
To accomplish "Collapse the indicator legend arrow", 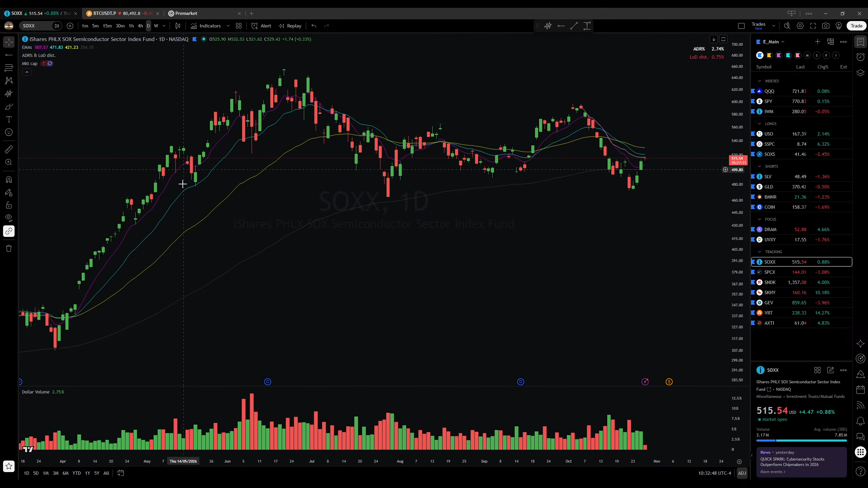I will [27, 72].
